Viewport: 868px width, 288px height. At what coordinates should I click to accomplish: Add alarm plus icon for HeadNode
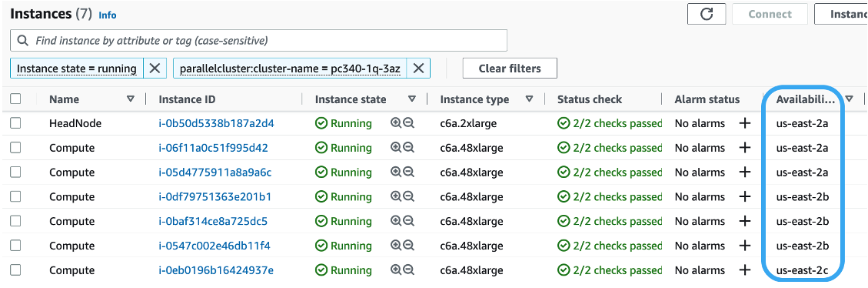click(x=745, y=123)
